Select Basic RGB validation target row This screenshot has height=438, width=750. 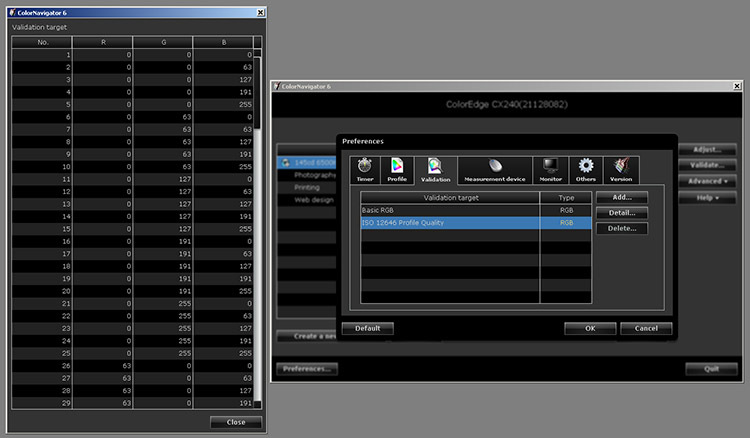(476, 210)
